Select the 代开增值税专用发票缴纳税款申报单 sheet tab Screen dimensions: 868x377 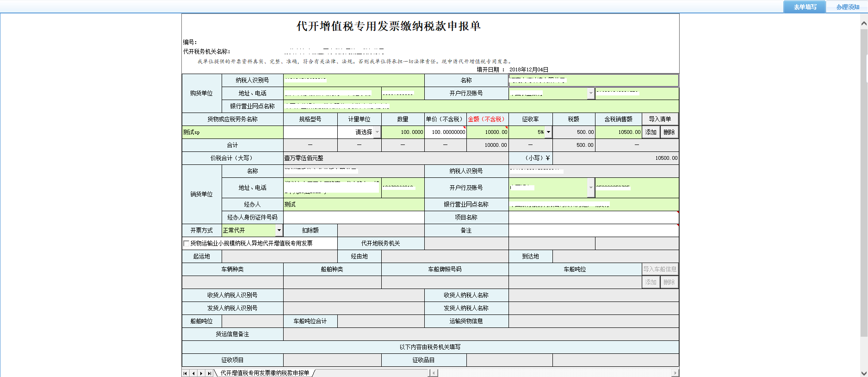265,373
